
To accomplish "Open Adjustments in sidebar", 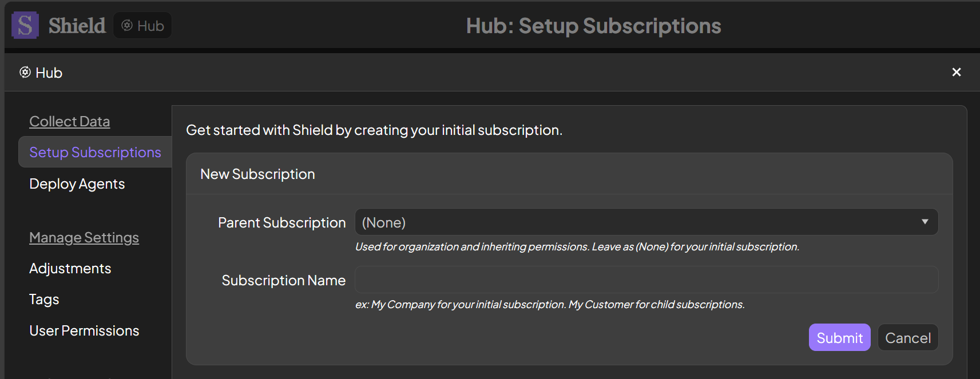I will [70, 268].
